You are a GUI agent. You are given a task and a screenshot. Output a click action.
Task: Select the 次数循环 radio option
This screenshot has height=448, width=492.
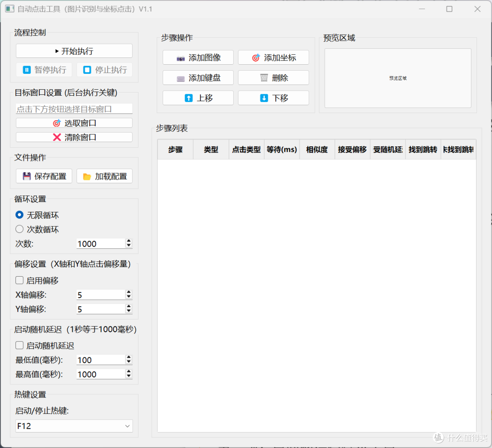pyautogui.click(x=20, y=229)
